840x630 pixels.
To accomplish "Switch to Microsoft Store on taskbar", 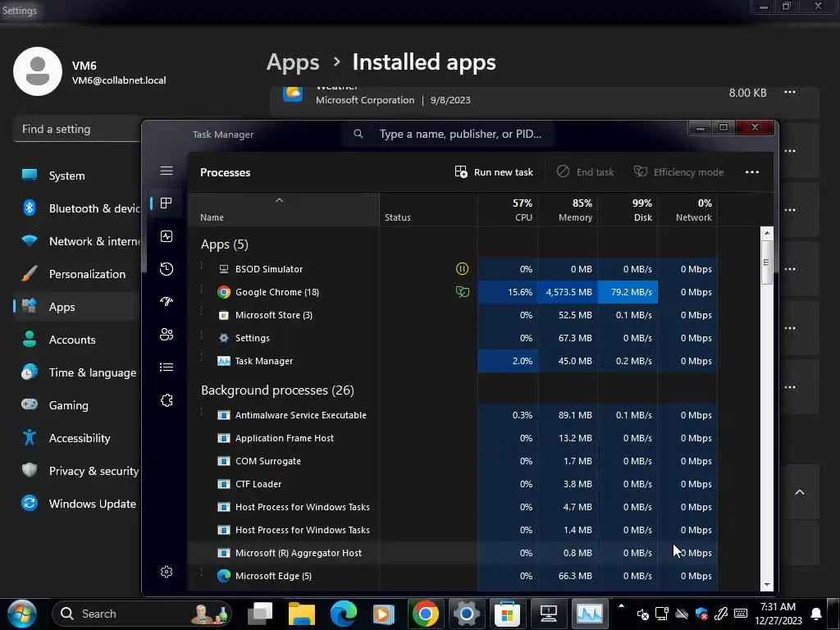I will coord(507,614).
